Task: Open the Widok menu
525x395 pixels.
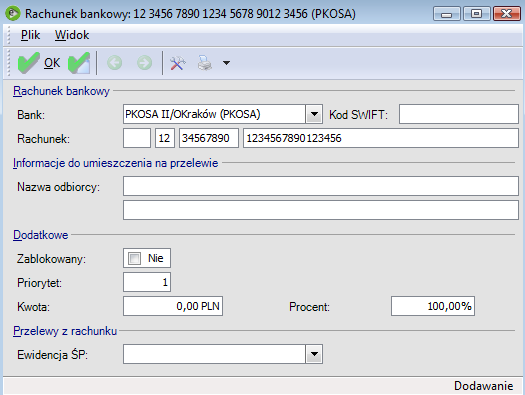Action: tap(72, 35)
